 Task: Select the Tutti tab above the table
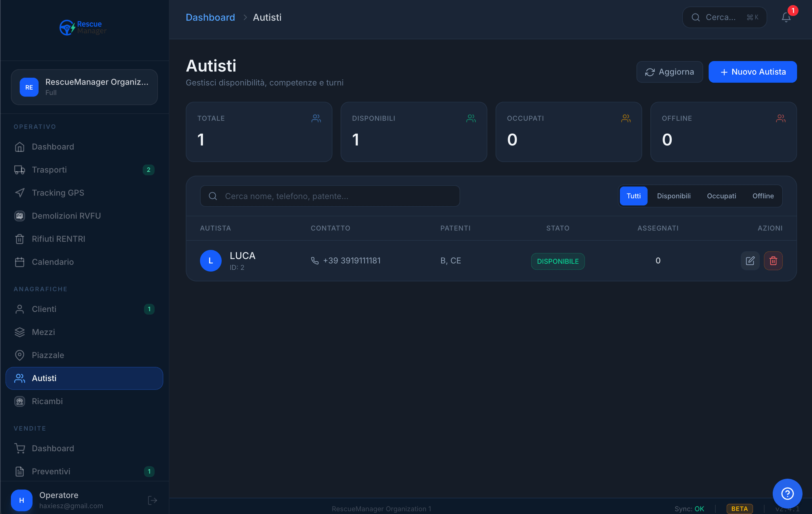tap(633, 196)
